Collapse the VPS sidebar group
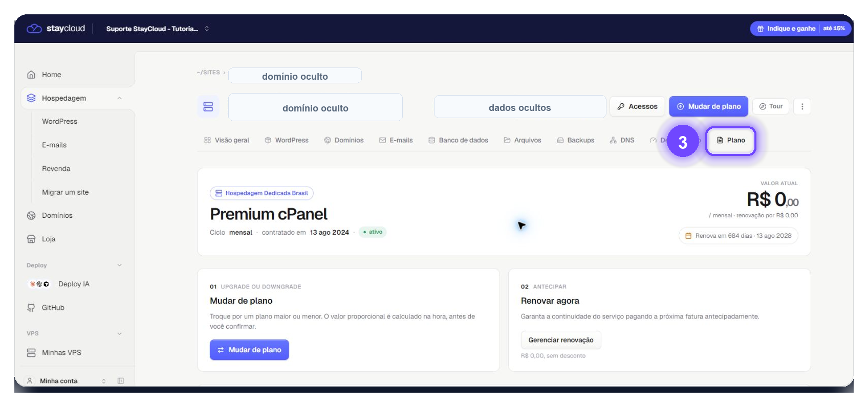 click(x=119, y=333)
